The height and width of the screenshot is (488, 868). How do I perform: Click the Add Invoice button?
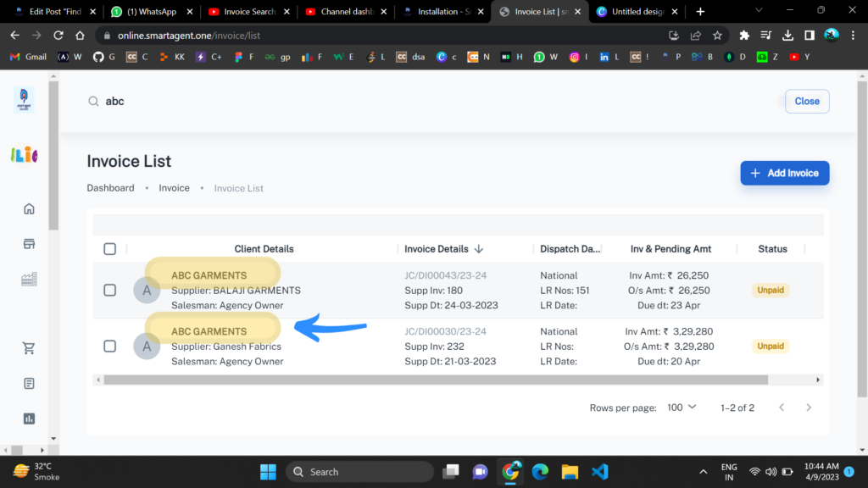tap(784, 173)
